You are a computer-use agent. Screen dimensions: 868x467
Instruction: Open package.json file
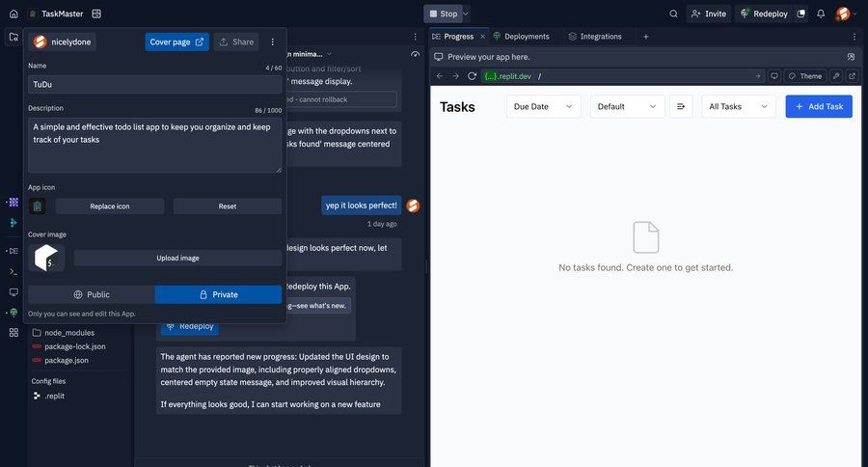coord(61,360)
